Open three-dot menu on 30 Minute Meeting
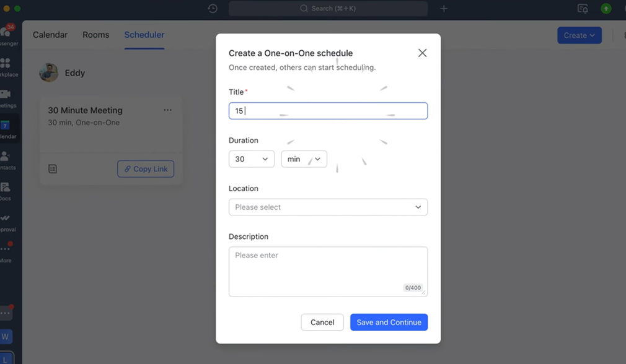 pyautogui.click(x=167, y=110)
